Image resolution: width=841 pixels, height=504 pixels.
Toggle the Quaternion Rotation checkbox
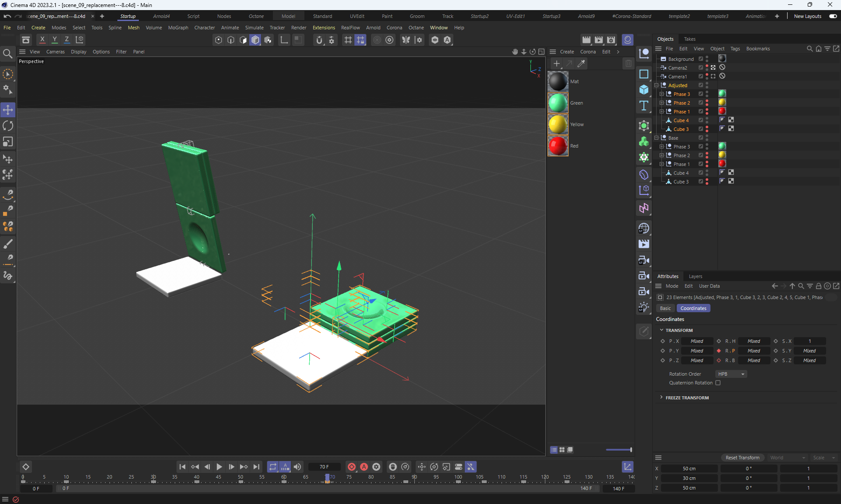(718, 383)
